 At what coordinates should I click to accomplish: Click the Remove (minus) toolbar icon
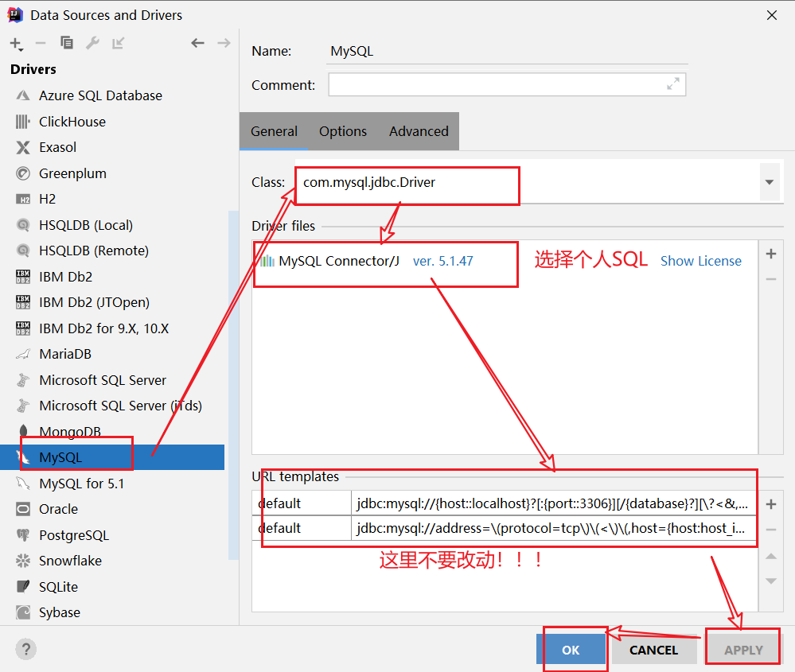[x=41, y=44]
